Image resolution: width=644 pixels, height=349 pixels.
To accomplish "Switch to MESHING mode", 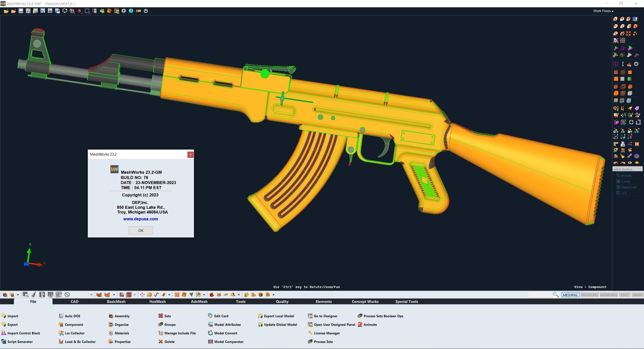I will [570, 295].
